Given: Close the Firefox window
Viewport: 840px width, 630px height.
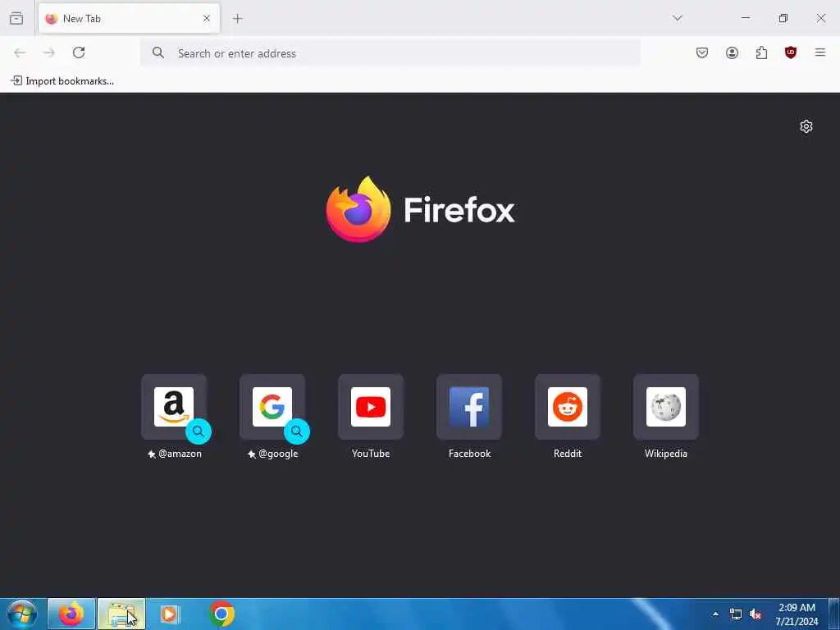Looking at the screenshot, I should [x=820, y=18].
